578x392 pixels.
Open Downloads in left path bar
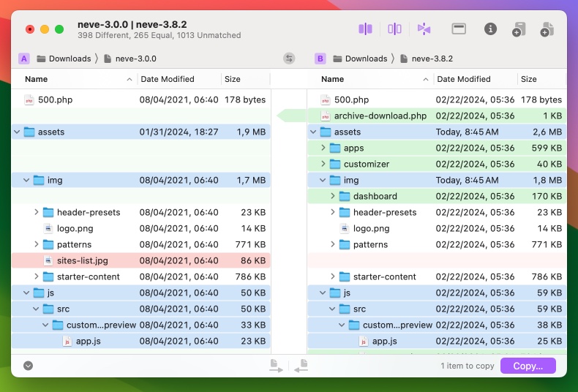point(64,59)
